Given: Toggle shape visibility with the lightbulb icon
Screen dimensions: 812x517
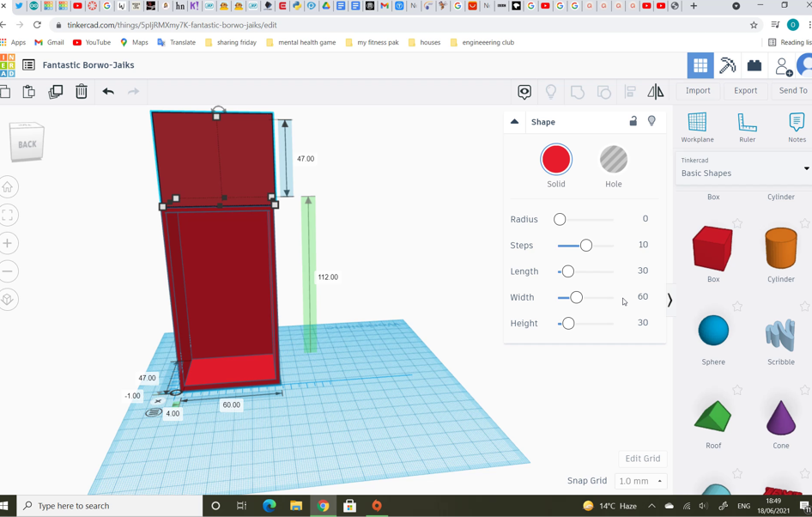Looking at the screenshot, I should pyautogui.click(x=651, y=121).
